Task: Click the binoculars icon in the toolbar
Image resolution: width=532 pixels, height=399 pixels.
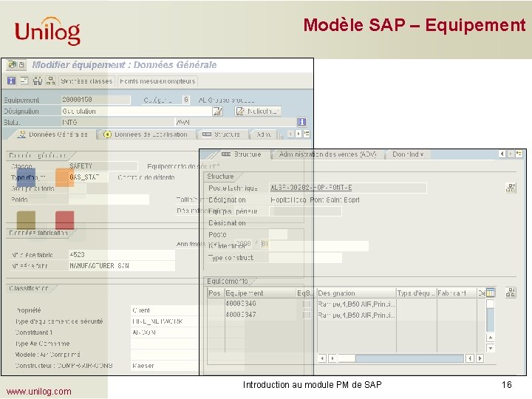Action: (x=38, y=81)
